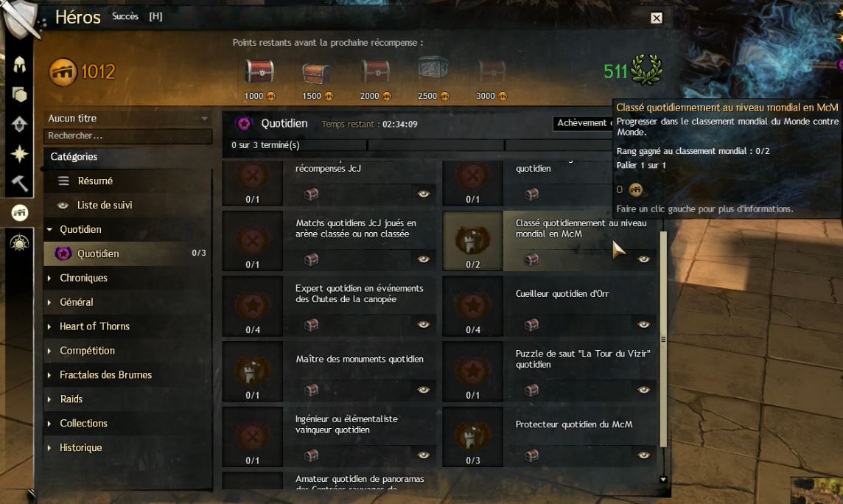Open the Crafting hammer tab in sidebar

[19, 183]
